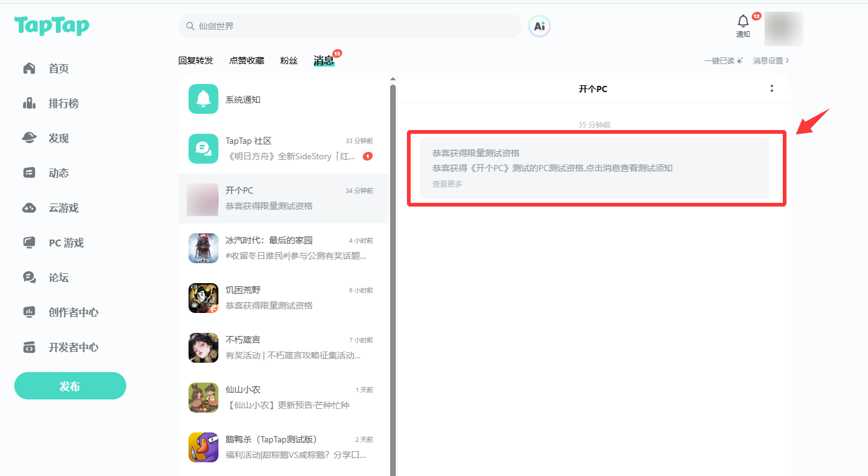The width and height of the screenshot is (868, 476).
Task: Click the 通知 bell icon
Action: click(x=743, y=22)
